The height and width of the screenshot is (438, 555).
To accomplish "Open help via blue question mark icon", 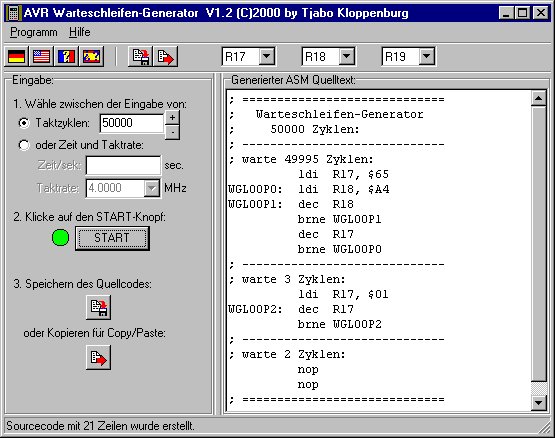I will [x=67, y=56].
